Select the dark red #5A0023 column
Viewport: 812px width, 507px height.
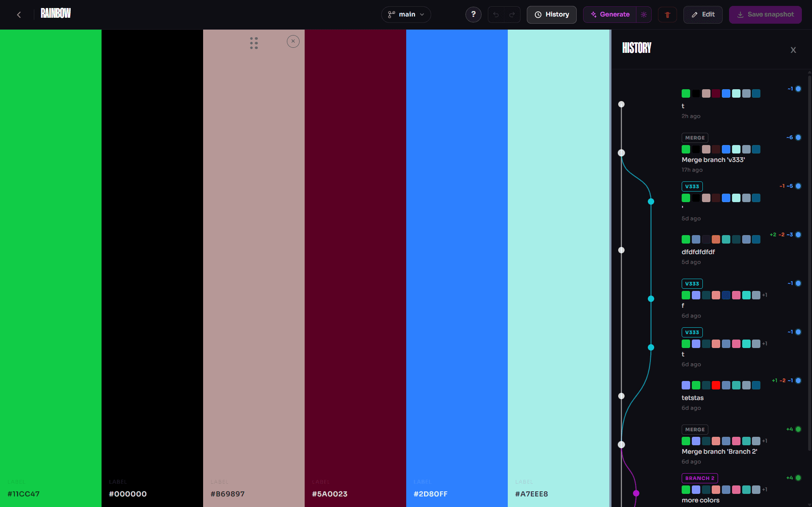[x=355, y=268]
